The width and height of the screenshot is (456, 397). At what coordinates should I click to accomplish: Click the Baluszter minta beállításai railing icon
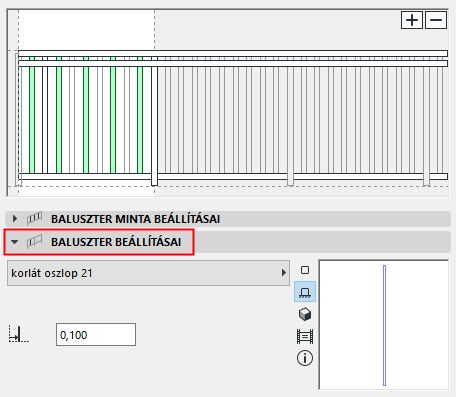click(34, 219)
